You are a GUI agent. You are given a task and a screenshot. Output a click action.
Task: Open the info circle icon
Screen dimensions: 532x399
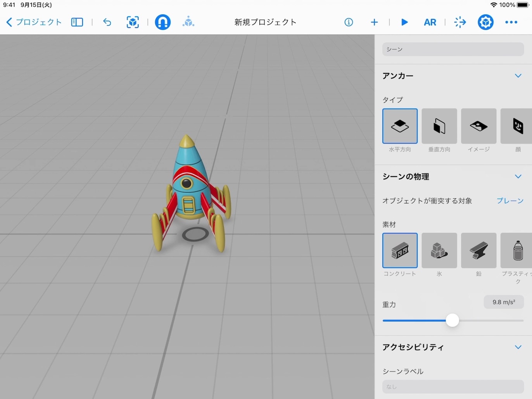[x=349, y=22]
